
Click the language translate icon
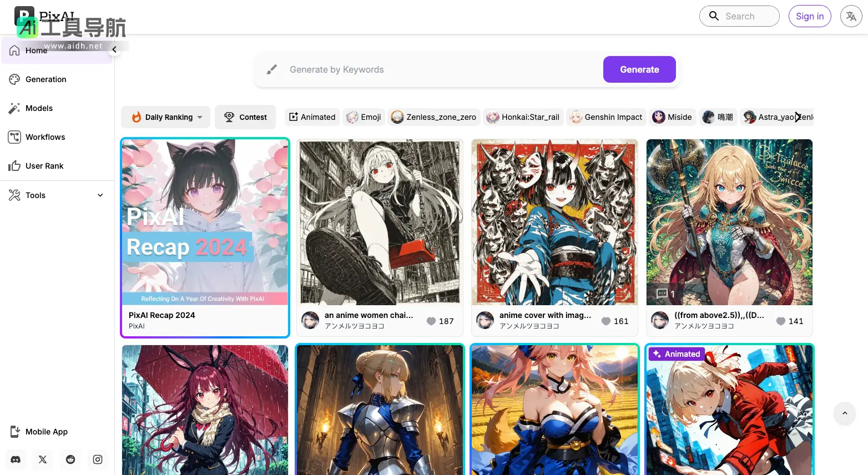pyautogui.click(x=851, y=16)
